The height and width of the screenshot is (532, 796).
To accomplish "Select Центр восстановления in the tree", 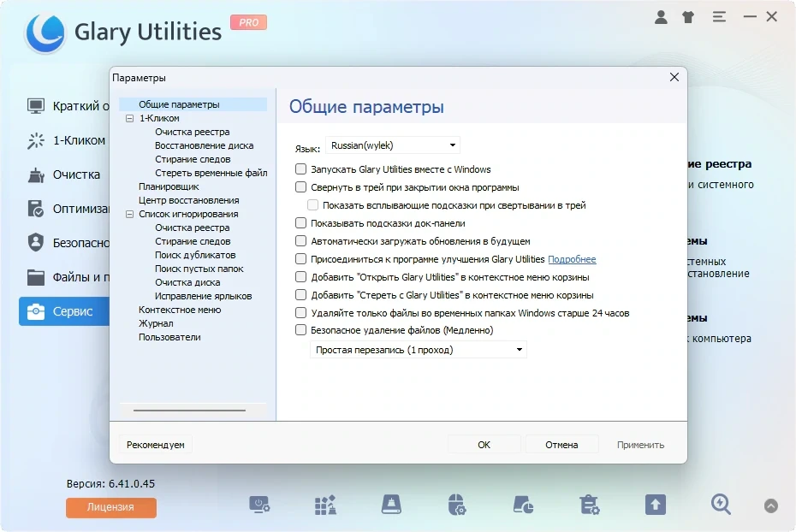I will click(189, 200).
